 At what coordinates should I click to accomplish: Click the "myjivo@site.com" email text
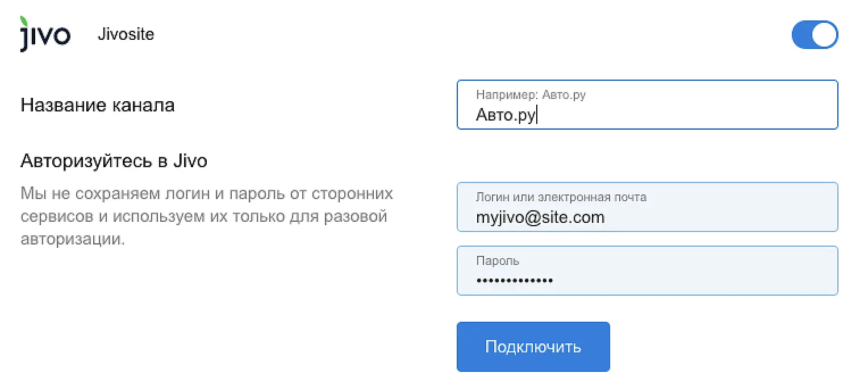[540, 217]
